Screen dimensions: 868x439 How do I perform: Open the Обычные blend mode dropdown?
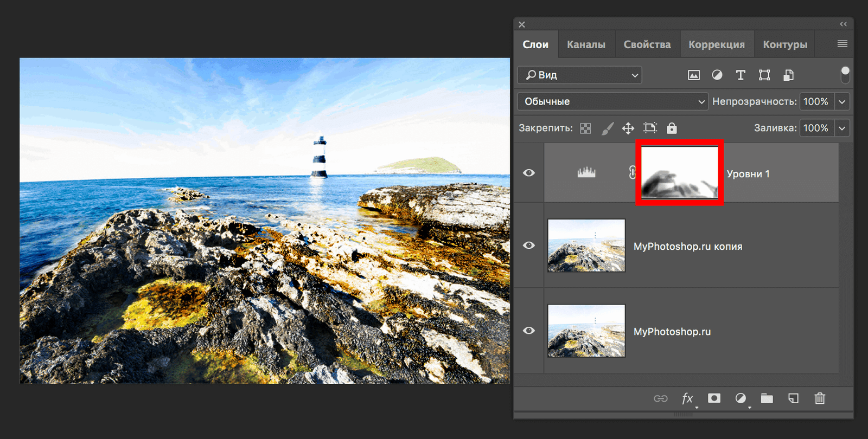612,101
